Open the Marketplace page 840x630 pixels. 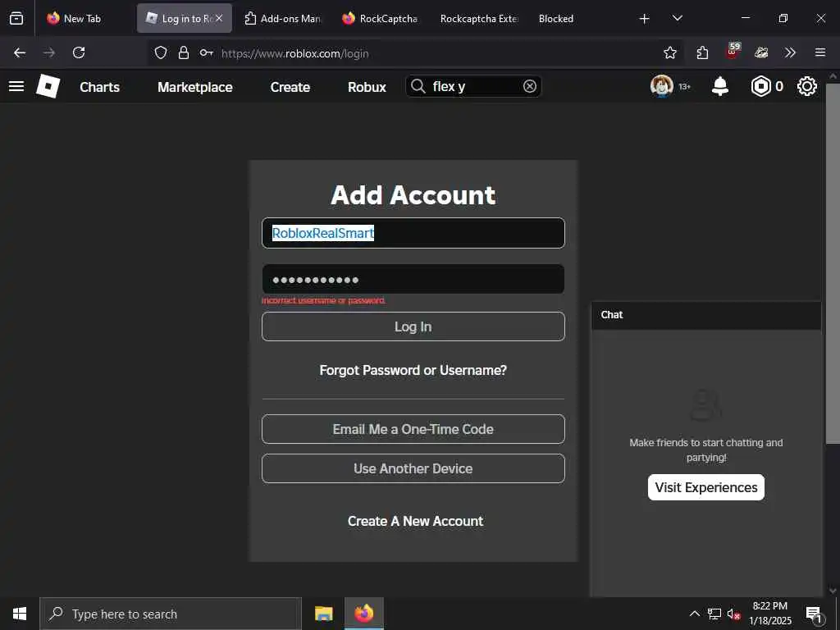[x=195, y=87]
